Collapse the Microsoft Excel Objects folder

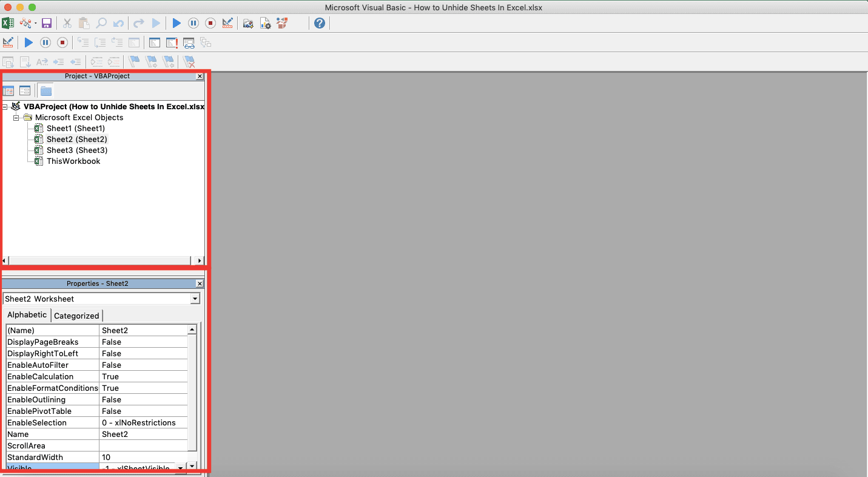point(16,117)
